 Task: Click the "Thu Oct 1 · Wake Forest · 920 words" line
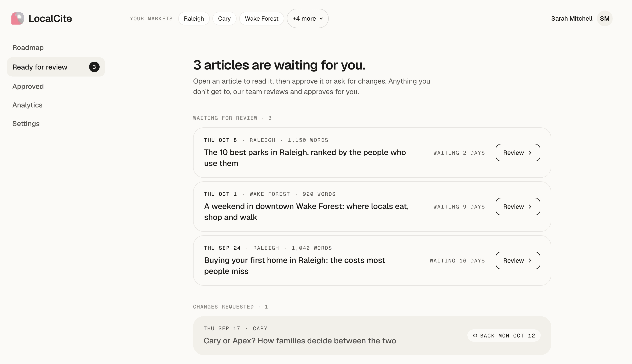pos(270,194)
